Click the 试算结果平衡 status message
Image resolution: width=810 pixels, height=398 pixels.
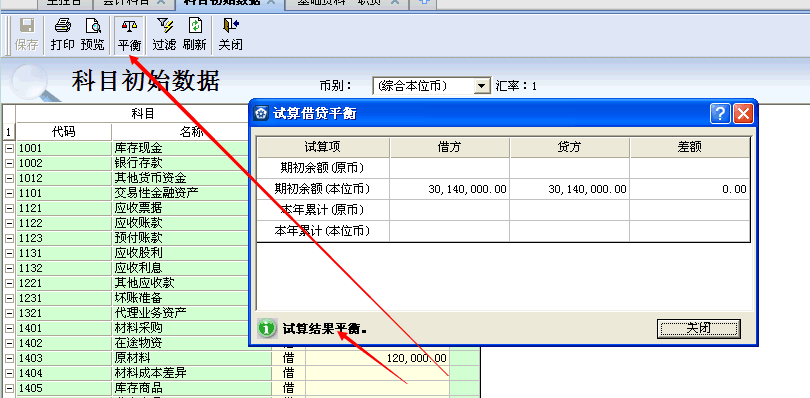[x=324, y=329]
